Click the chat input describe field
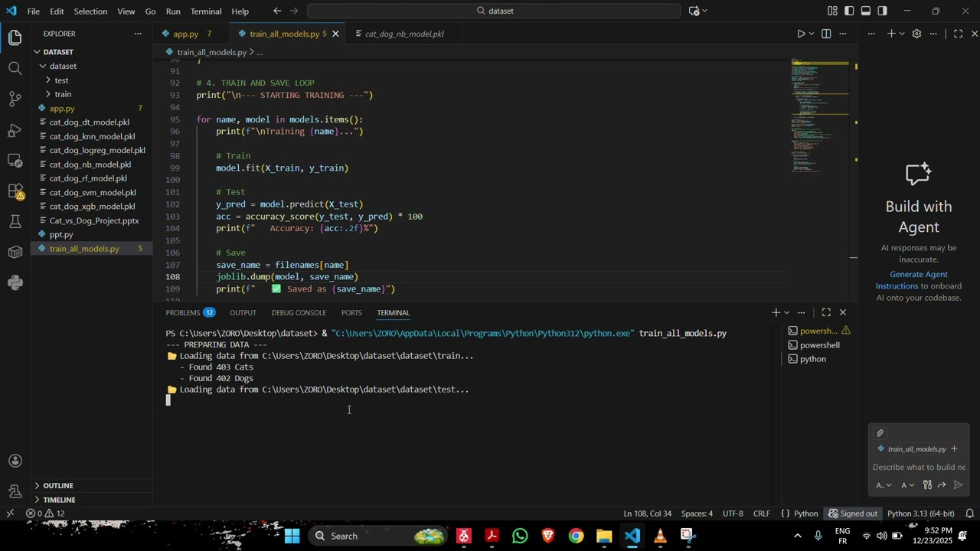This screenshot has width=980, height=551. coord(919,467)
